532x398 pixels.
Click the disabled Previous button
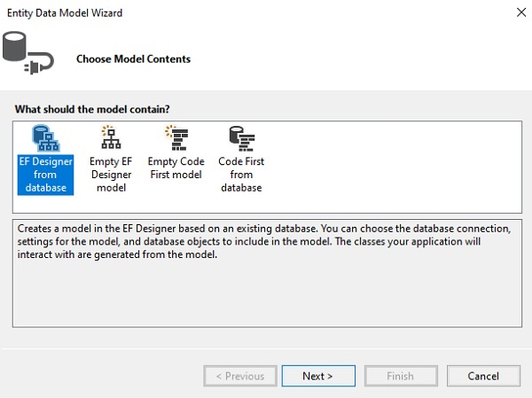(240, 376)
